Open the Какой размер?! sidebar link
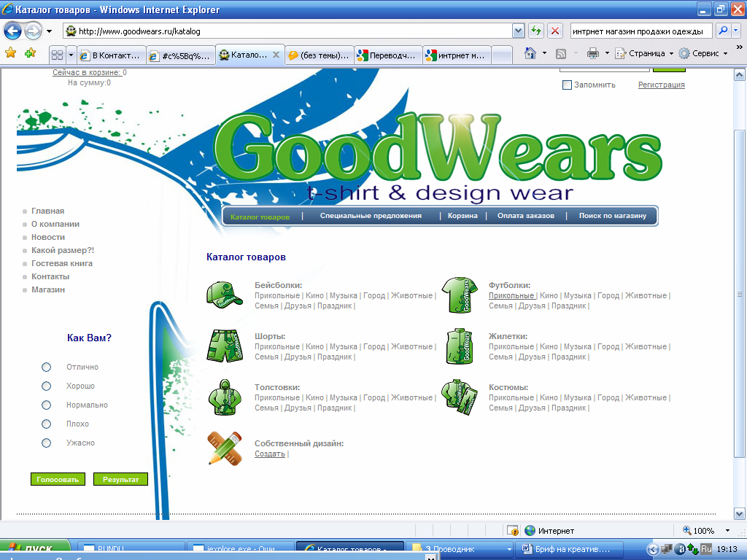This screenshot has height=560, width=747. tap(63, 251)
